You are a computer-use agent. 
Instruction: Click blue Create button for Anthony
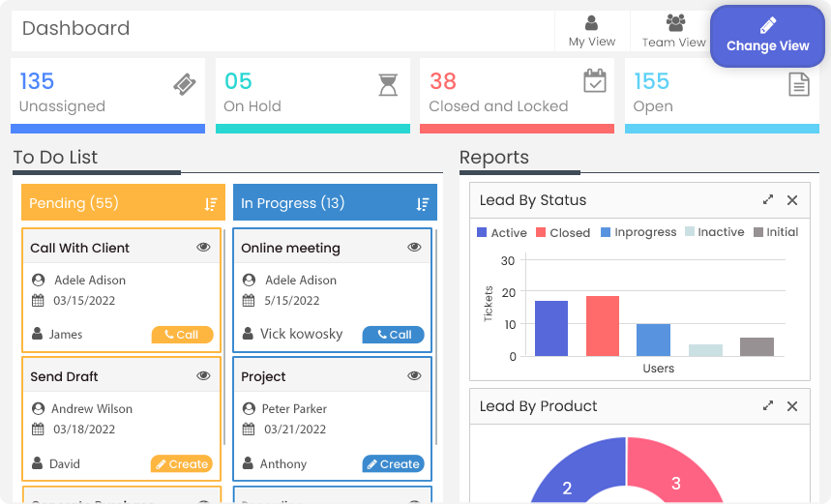pos(393,463)
